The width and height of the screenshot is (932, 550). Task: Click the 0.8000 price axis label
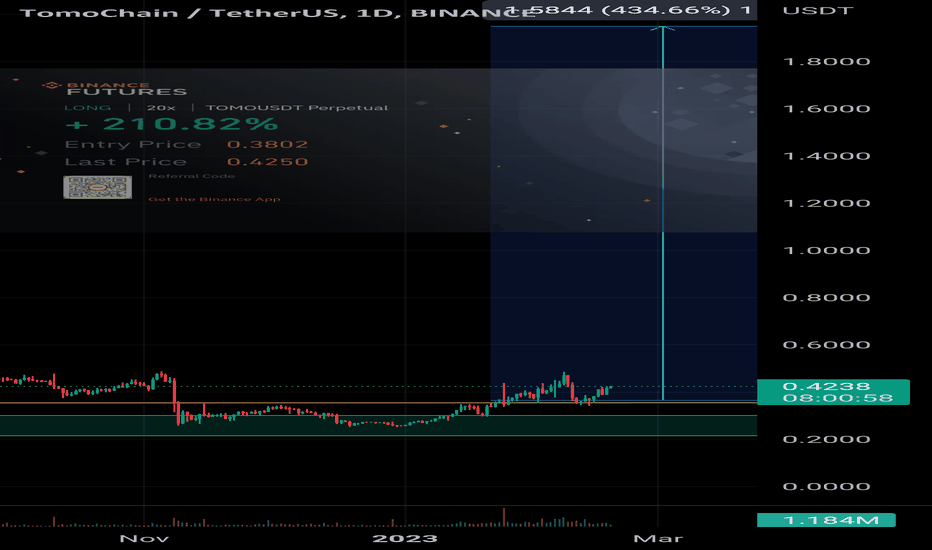coord(827,297)
